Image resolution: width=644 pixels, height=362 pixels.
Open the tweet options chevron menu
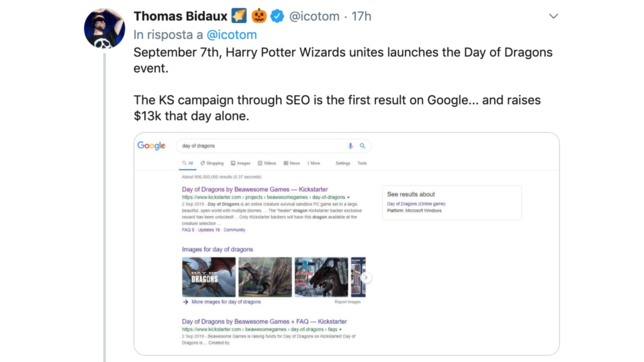click(553, 16)
